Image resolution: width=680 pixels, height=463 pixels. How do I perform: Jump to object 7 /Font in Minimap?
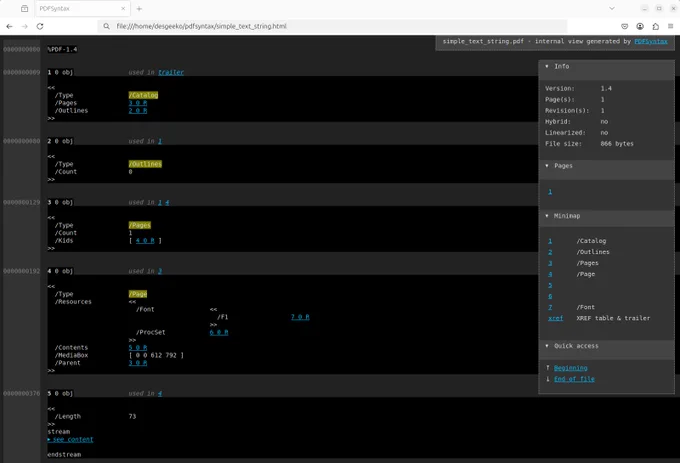click(550, 307)
